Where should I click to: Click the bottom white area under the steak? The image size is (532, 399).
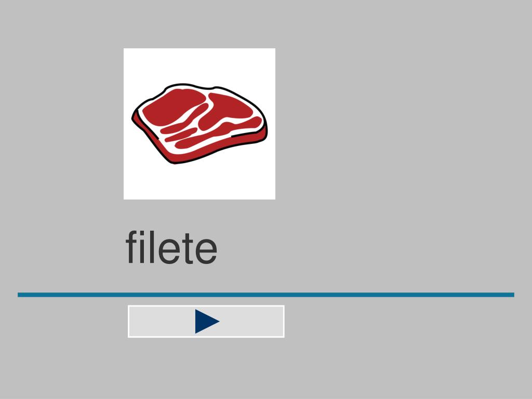tap(199, 182)
